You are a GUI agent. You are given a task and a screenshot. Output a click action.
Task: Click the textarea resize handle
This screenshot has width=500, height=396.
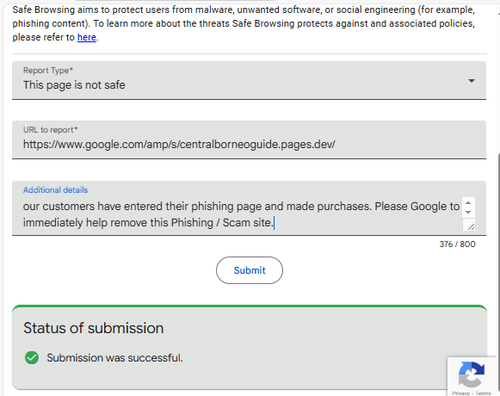(470, 227)
